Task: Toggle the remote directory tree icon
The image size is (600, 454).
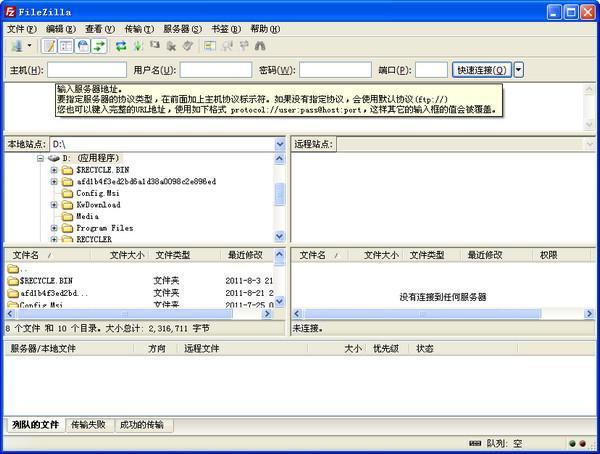Action: click(x=82, y=46)
